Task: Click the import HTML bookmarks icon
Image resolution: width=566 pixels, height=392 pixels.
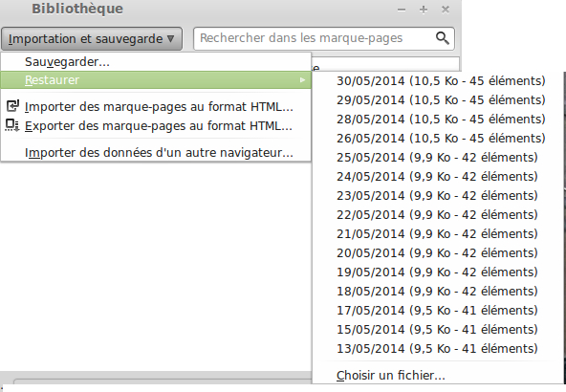Action: [12, 106]
